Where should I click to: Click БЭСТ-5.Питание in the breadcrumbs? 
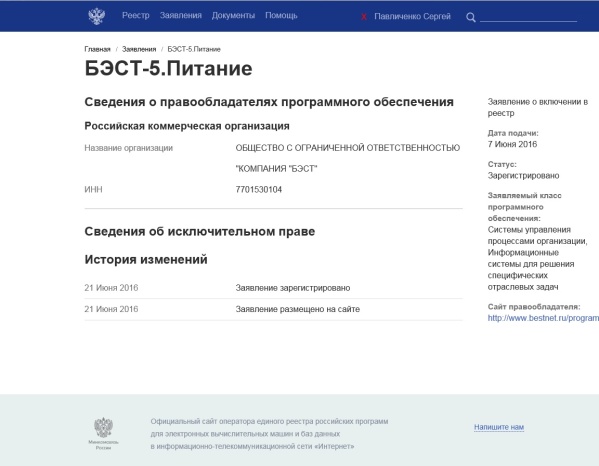tap(194, 49)
